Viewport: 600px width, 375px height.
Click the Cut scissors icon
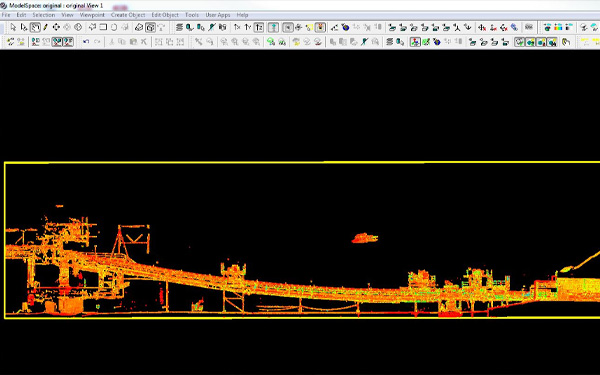point(111,42)
